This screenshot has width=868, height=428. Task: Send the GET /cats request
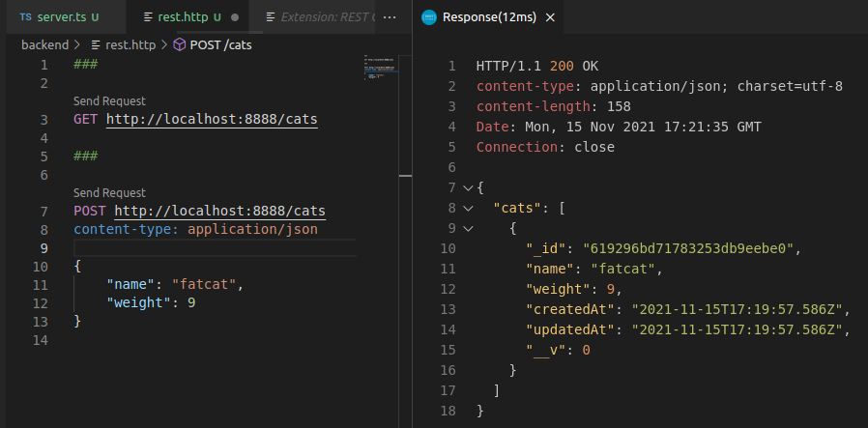coord(109,100)
